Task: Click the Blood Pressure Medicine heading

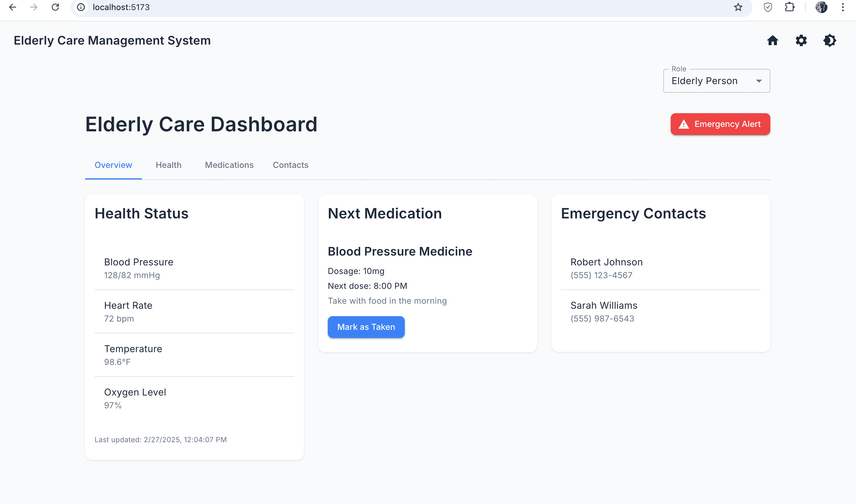Action: pos(400,252)
